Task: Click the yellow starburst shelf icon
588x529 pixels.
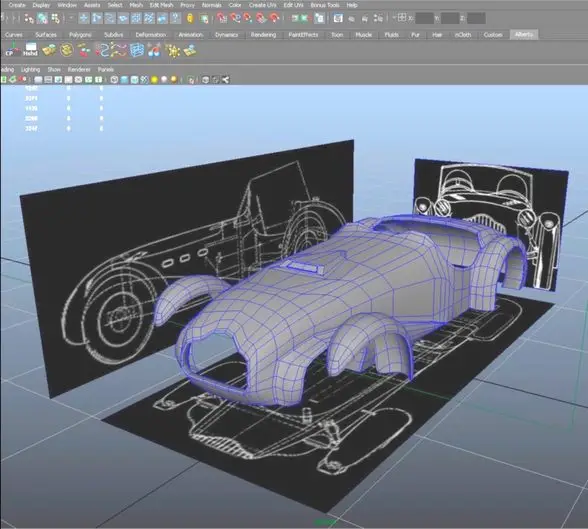Action: 172,51
